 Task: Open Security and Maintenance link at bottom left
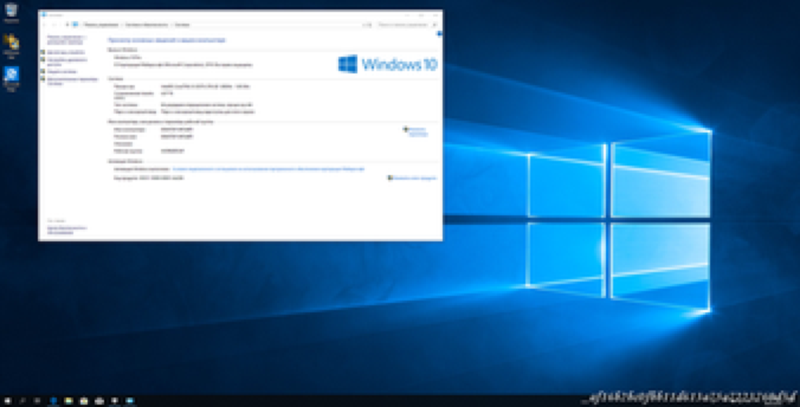(x=67, y=231)
